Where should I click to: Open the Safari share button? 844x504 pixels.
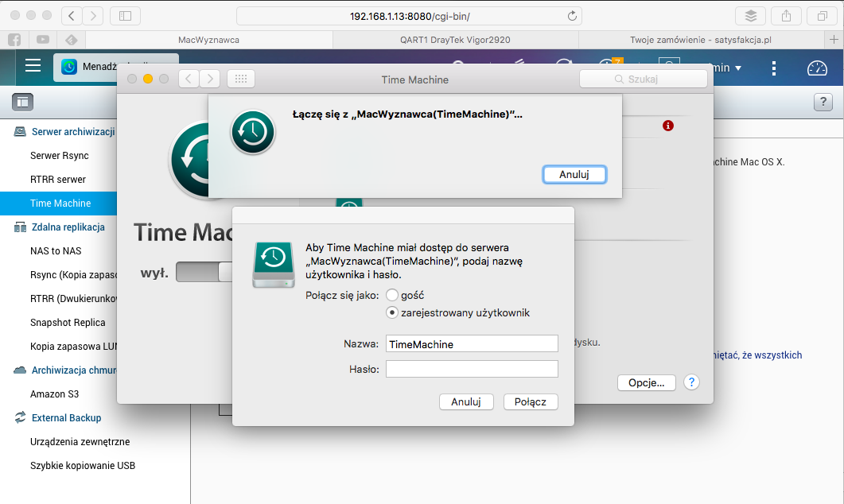point(787,16)
